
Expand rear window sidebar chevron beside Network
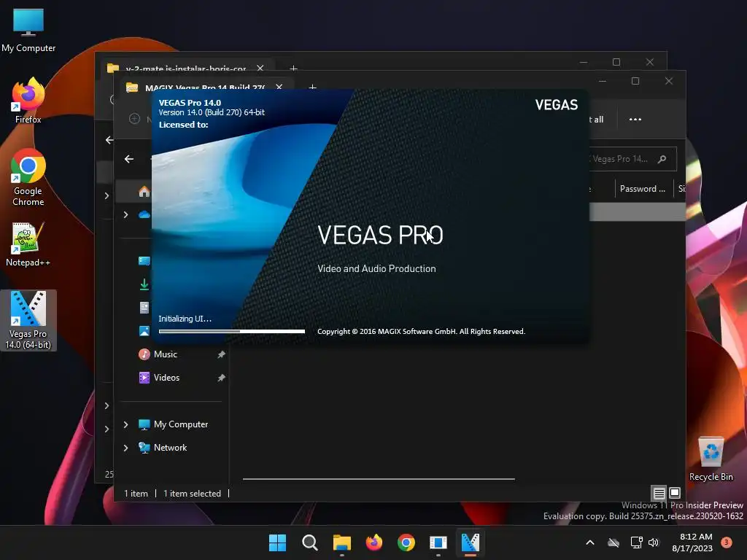pos(107,429)
